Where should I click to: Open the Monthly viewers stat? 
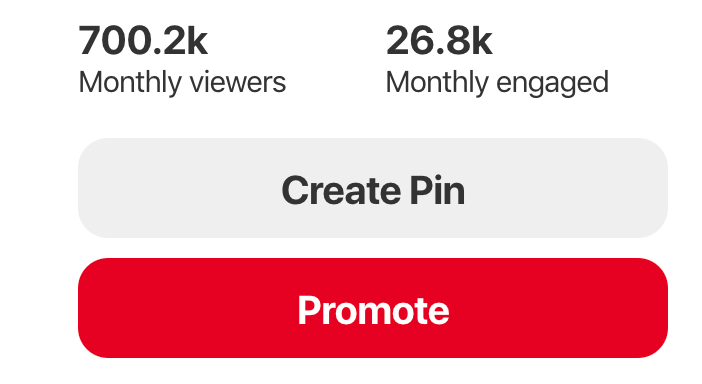tap(182, 60)
